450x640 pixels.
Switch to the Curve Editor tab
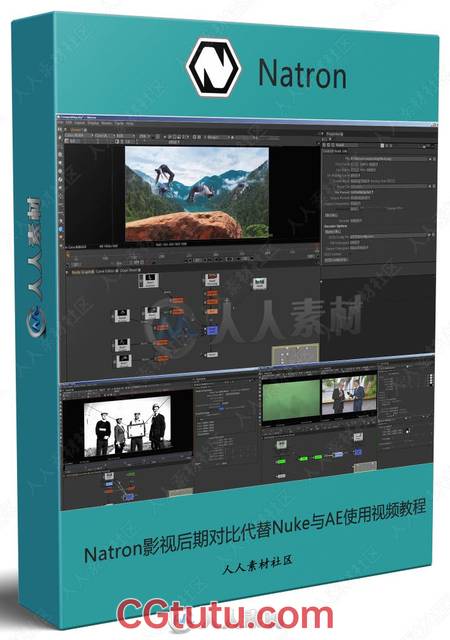tap(105, 271)
